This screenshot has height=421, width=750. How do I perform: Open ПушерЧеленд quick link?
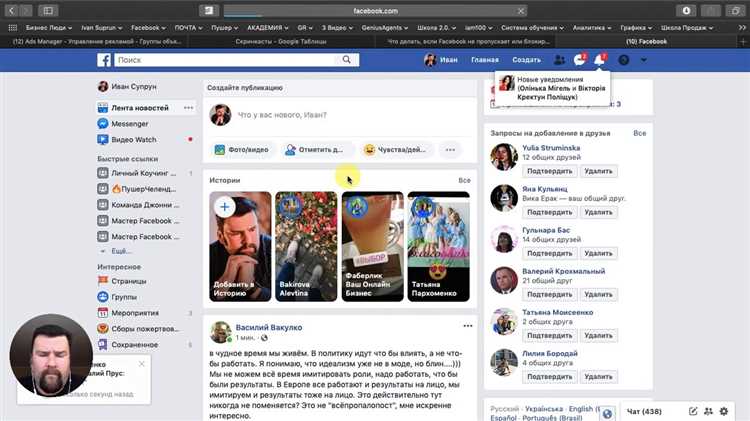coord(137,189)
